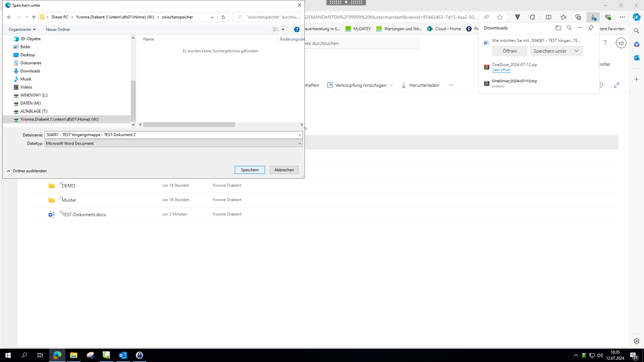Expand Speichern unter arrow in Downloads
Screen dimensions: 644x362
click(x=576, y=51)
